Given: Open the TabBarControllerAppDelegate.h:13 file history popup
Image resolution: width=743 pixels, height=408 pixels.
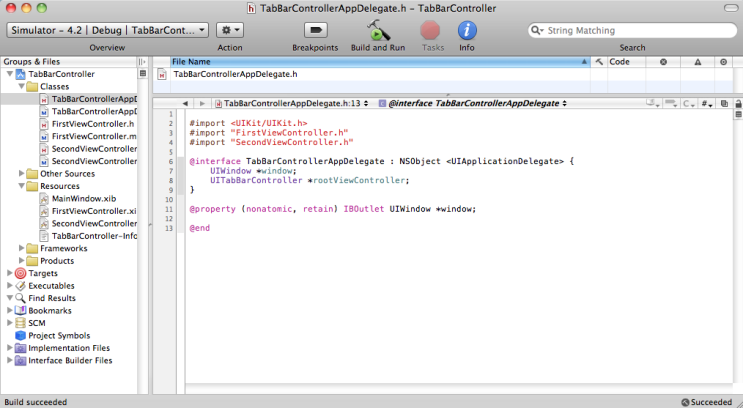Looking at the screenshot, I should pos(292,103).
